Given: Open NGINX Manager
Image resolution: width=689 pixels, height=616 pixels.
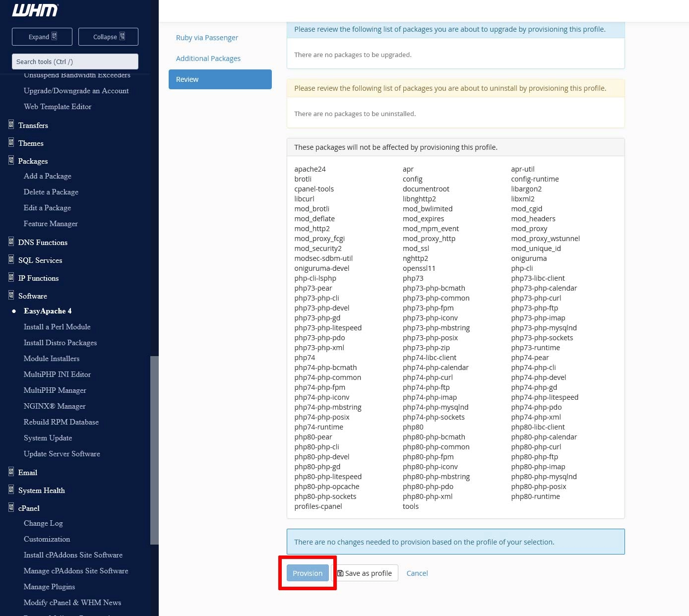Looking at the screenshot, I should tap(55, 406).
